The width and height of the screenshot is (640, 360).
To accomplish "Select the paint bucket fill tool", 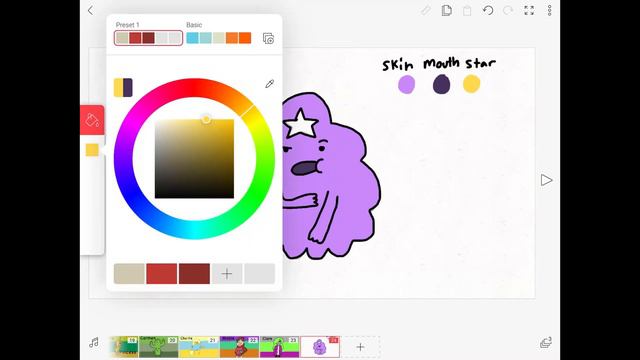I will click(x=92, y=120).
